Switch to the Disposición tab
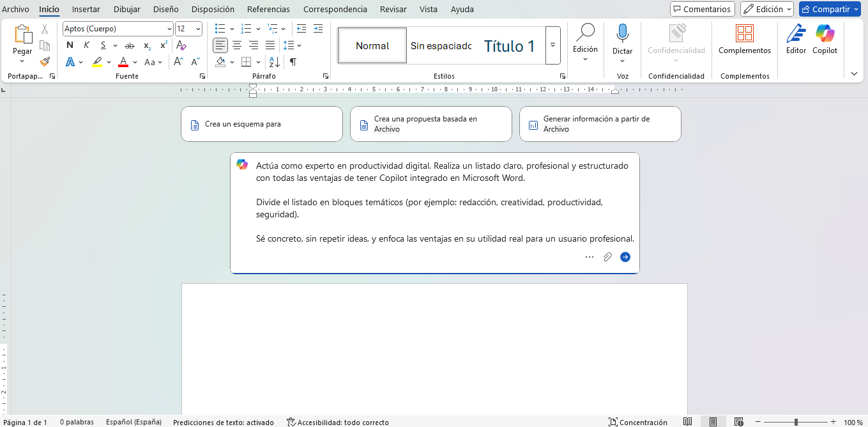 pyautogui.click(x=213, y=9)
